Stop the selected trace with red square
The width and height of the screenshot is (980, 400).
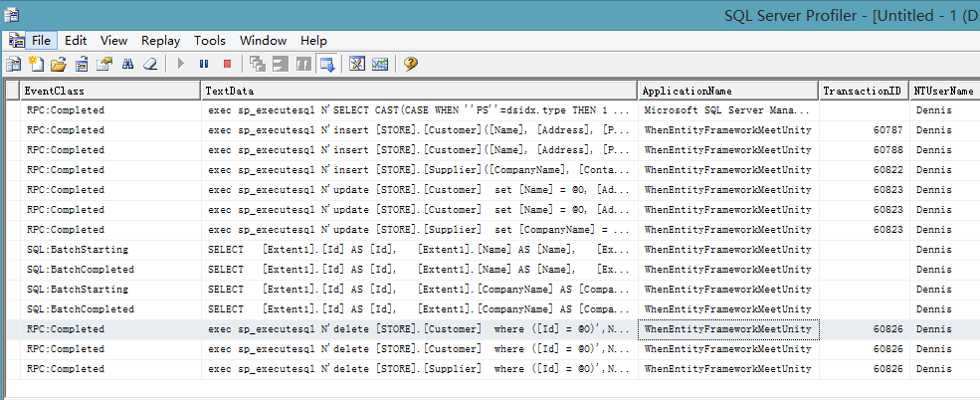coord(227,64)
